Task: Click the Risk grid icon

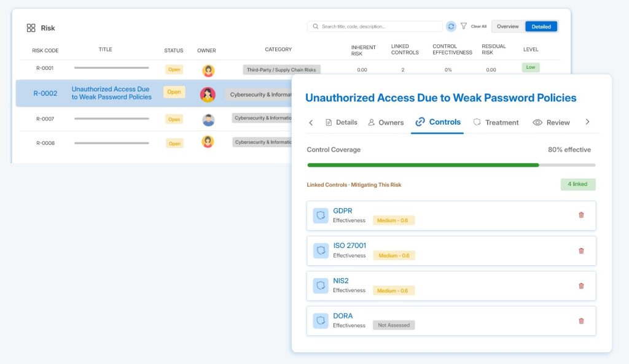Action: pos(31,28)
